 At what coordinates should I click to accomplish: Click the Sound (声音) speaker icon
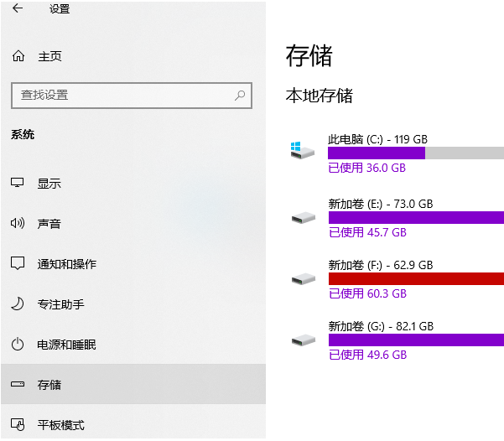coord(18,224)
